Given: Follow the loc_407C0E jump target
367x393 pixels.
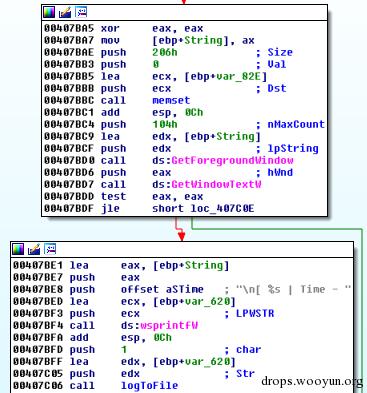Looking at the screenshot, I should click(222, 209).
